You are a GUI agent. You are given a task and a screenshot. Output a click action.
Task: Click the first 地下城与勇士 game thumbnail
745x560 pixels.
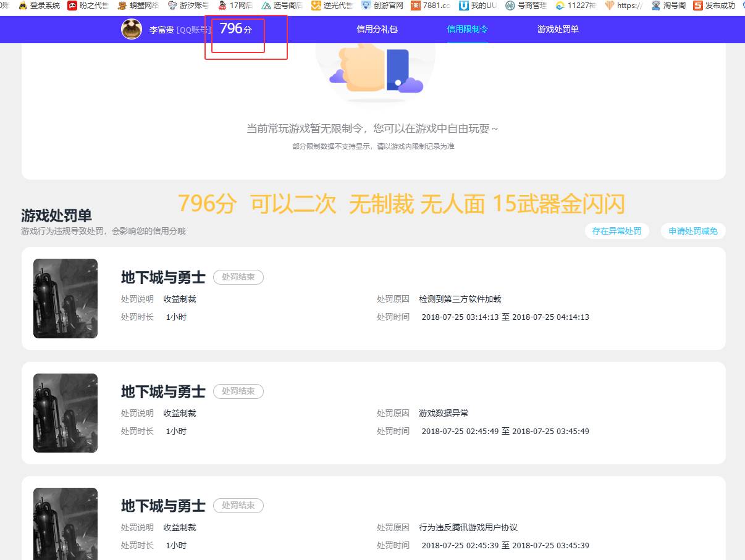coord(65,298)
